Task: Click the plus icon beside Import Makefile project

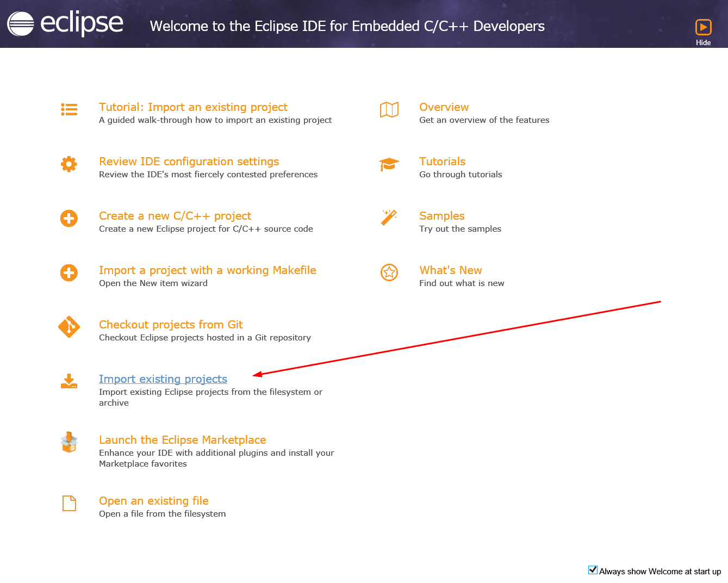Action: pos(69,272)
